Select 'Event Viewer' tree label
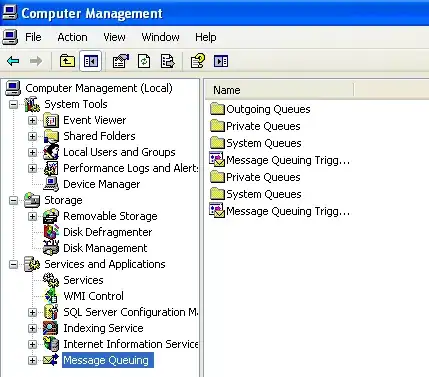 pyautogui.click(x=95, y=120)
